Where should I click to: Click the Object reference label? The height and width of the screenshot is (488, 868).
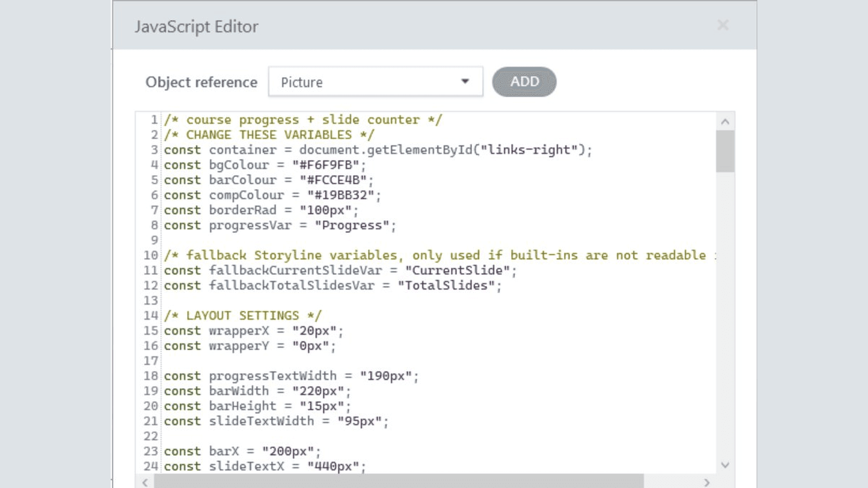pyautogui.click(x=201, y=82)
